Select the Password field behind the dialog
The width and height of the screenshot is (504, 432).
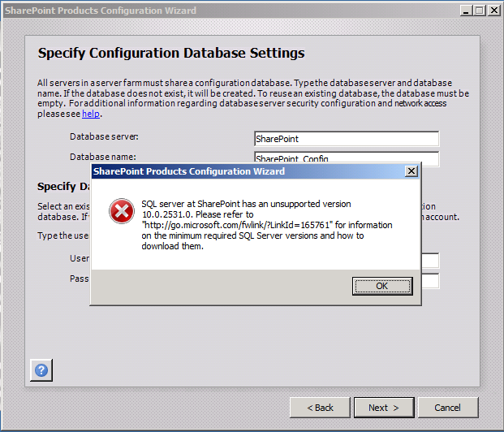430,281
